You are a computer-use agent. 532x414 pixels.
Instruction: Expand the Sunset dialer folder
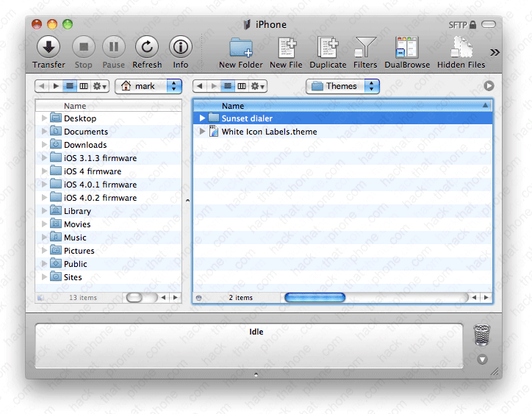coord(203,118)
